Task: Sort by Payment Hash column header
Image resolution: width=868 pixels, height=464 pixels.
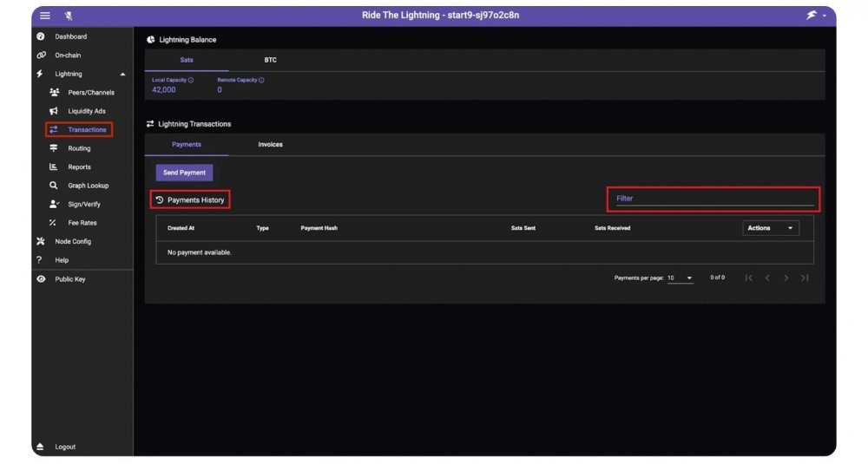Action: coord(319,228)
